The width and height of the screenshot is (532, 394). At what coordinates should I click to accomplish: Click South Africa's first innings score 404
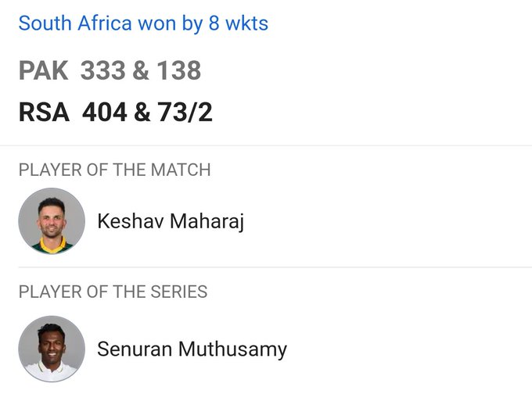[105, 113]
